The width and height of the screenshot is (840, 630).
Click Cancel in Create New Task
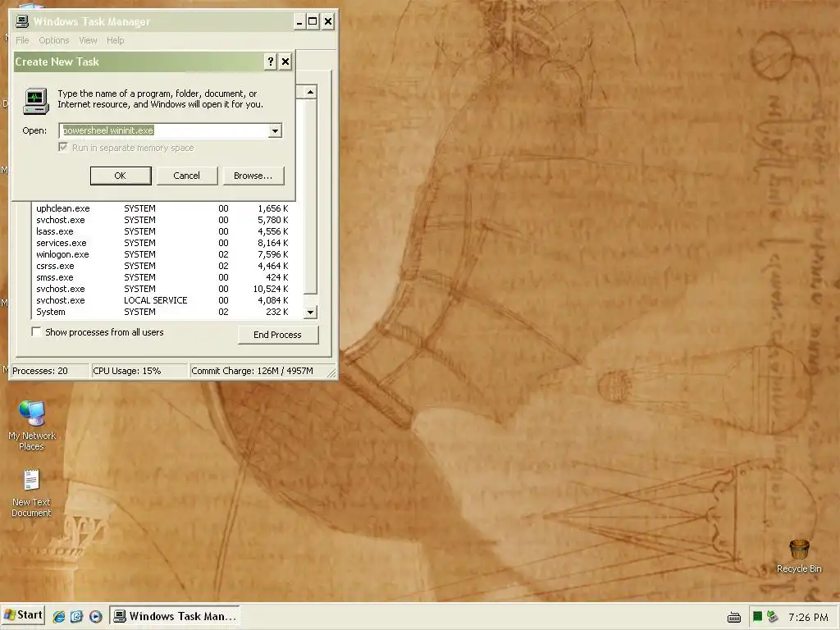click(x=187, y=176)
